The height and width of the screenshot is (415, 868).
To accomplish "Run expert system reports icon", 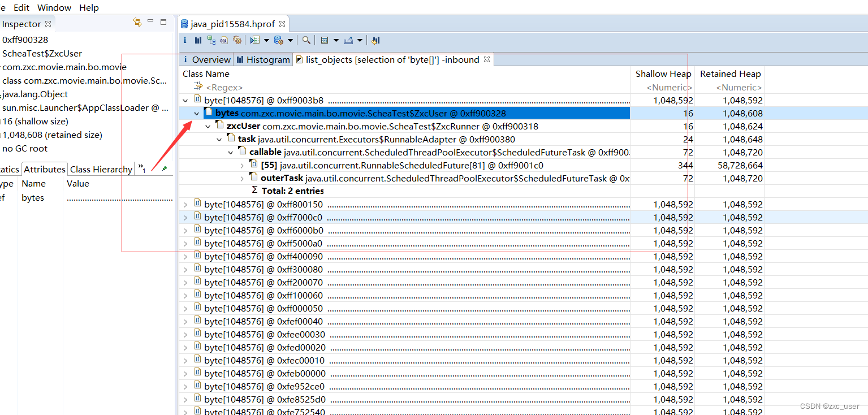I will pyautogui.click(x=254, y=40).
